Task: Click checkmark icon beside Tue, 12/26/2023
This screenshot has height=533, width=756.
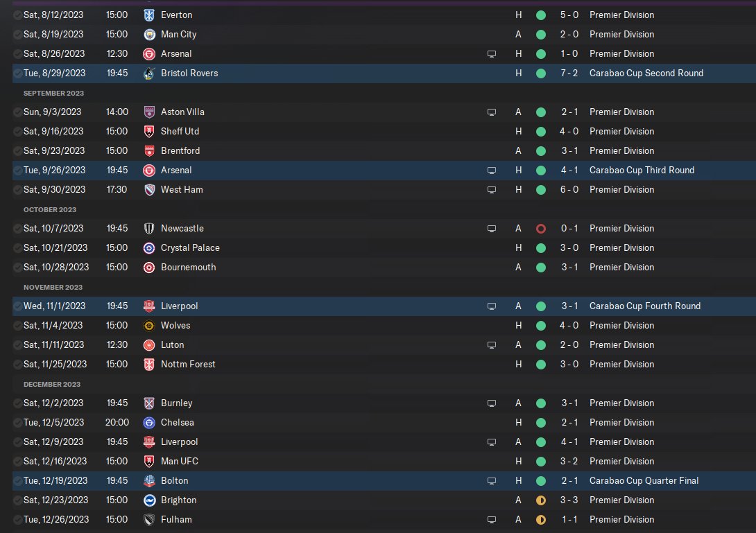Action: pos(17,519)
